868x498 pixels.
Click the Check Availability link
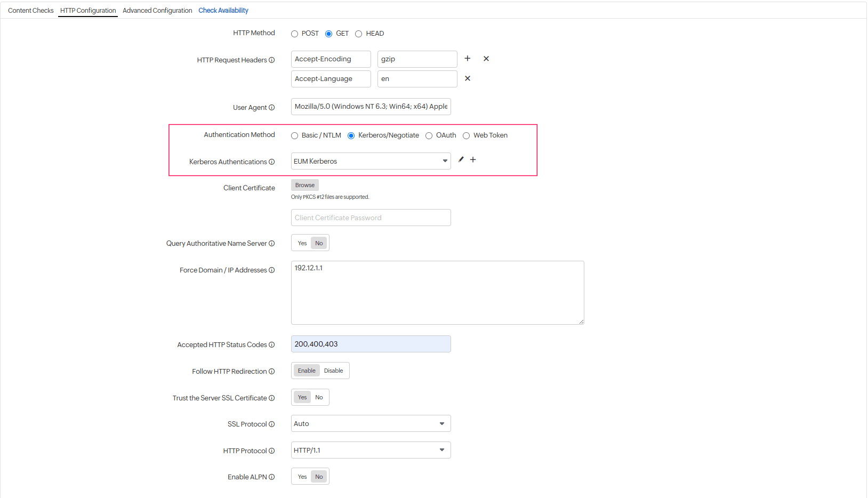(223, 10)
